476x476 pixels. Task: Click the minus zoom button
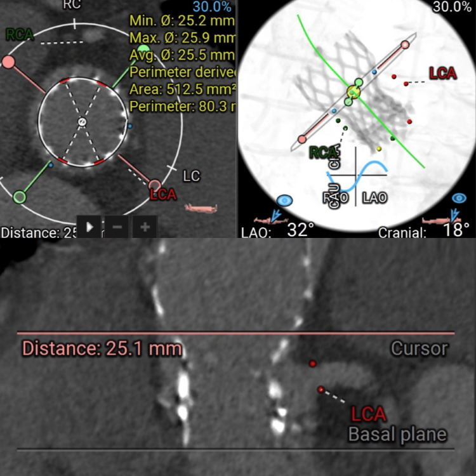(x=117, y=227)
